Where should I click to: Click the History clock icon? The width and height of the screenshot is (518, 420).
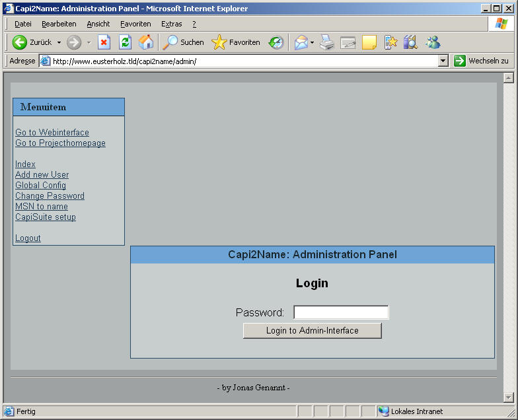tap(276, 42)
